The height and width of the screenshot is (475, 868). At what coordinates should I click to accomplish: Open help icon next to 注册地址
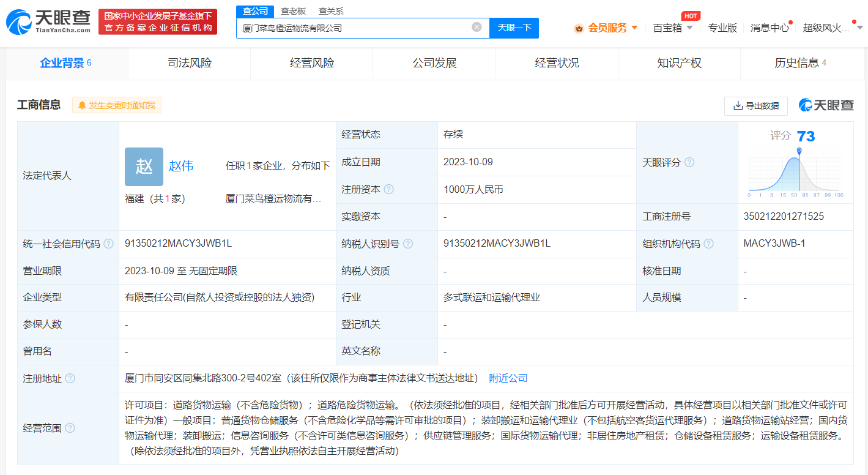click(x=70, y=378)
